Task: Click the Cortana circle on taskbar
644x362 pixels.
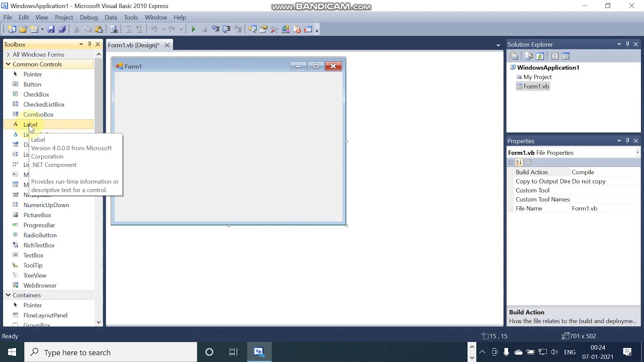Action: point(209,352)
